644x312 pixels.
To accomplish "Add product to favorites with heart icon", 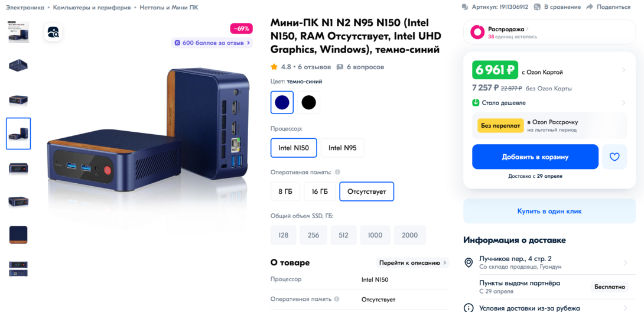I will [x=614, y=157].
